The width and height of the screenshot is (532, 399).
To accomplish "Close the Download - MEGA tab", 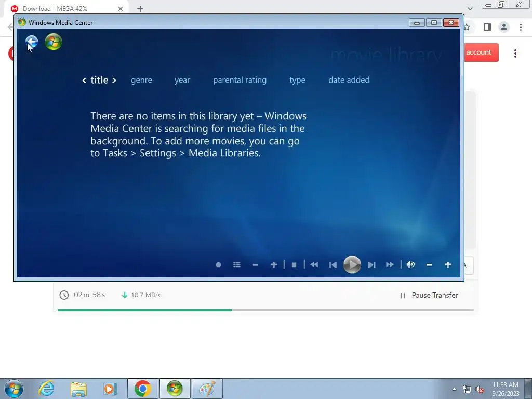I will (x=121, y=9).
